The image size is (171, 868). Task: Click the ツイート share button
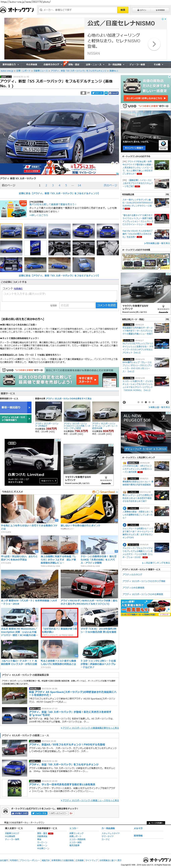click(x=97, y=93)
